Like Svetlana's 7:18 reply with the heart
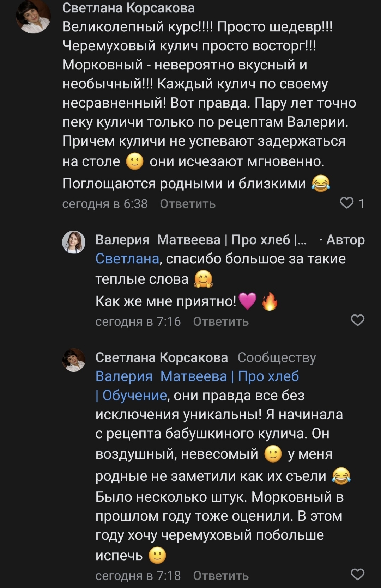The width and height of the screenshot is (381, 588). coord(357,574)
